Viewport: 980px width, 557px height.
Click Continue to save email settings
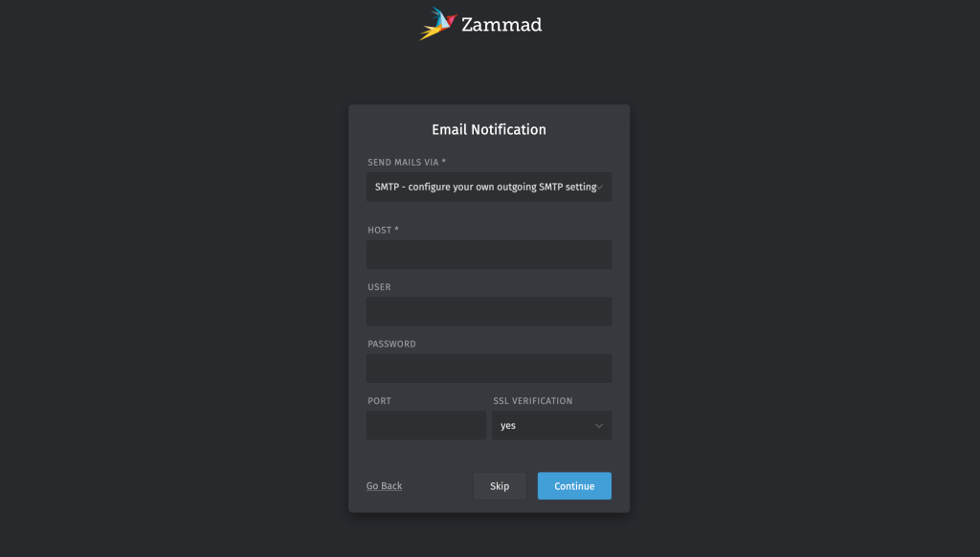[x=574, y=485]
